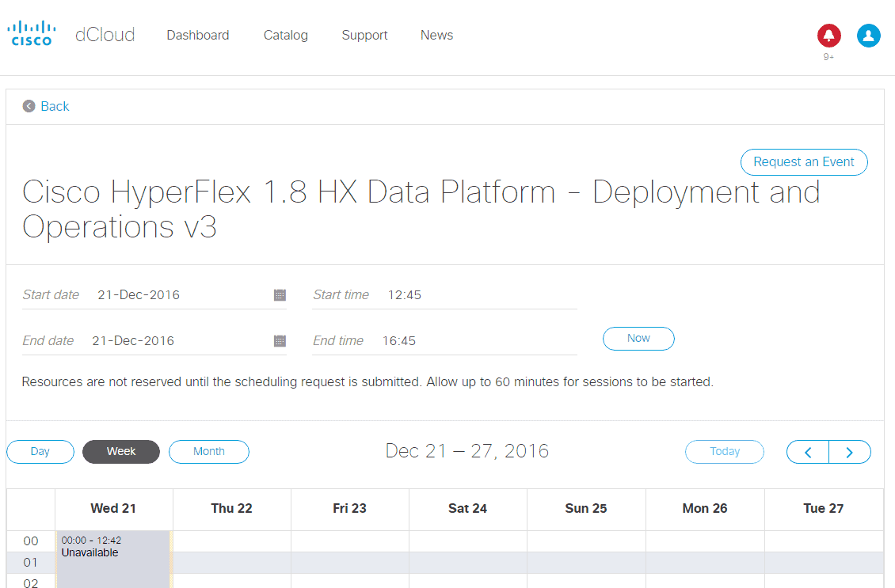
Task: Edit the Start date field
Action: (154, 295)
